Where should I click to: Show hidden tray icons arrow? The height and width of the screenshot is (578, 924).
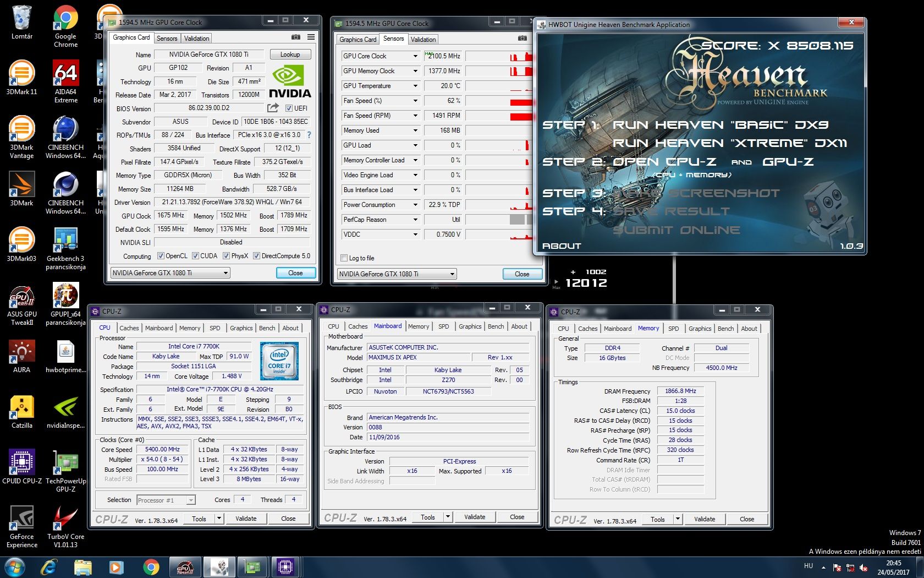823,567
